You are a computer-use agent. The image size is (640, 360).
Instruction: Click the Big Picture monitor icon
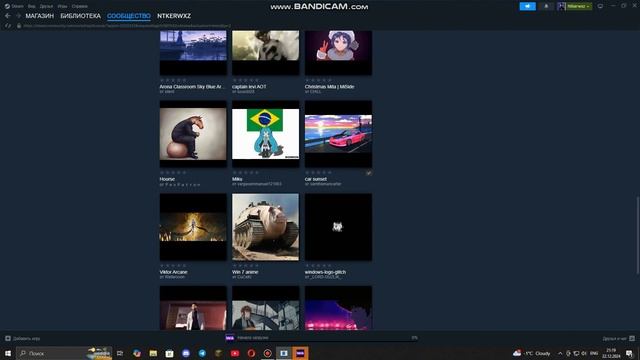click(600, 6)
